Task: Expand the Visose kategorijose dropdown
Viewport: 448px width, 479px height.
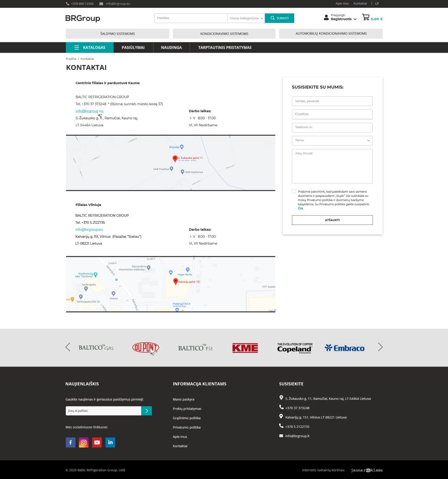Action: point(246,18)
